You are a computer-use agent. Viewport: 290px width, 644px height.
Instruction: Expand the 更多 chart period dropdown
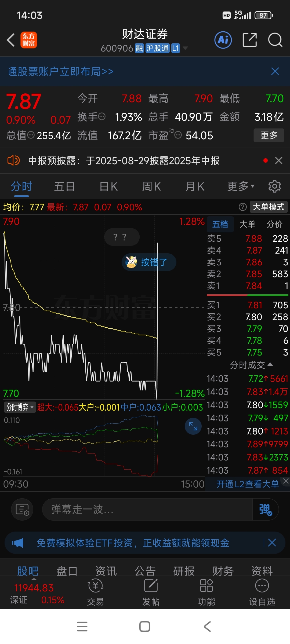point(241,186)
